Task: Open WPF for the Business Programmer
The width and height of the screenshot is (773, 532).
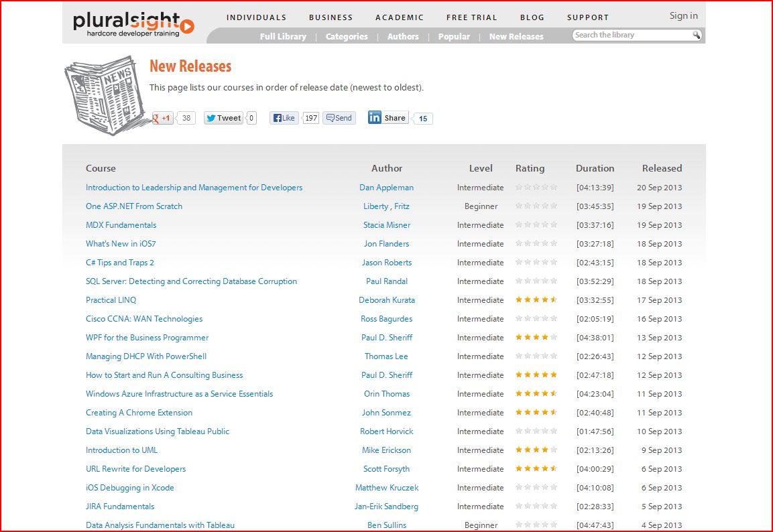Action: (147, 338)
